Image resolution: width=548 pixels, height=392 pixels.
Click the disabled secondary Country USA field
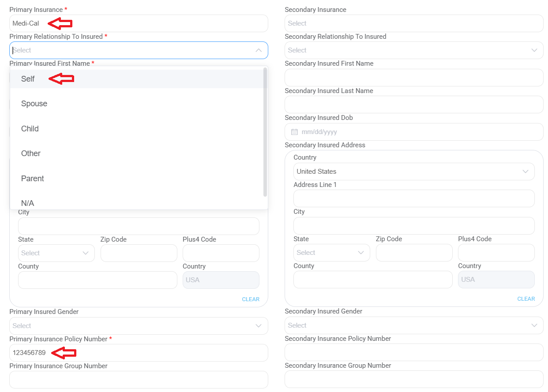coord(496,280)
